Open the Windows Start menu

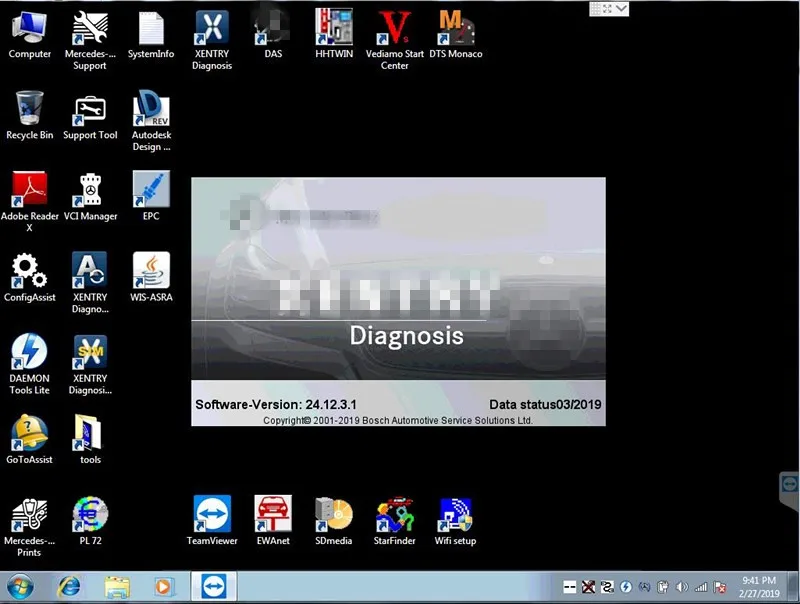(x=20, y=588)
